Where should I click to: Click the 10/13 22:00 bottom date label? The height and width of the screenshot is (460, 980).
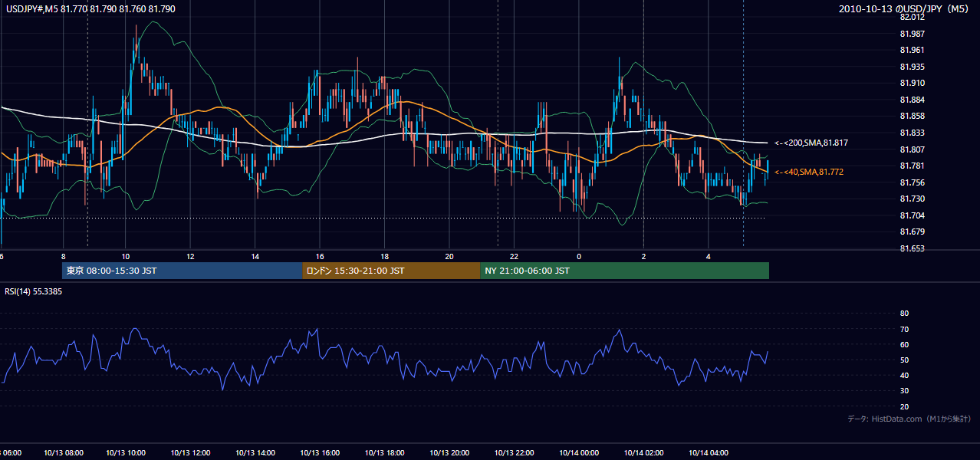pos(515,453)
